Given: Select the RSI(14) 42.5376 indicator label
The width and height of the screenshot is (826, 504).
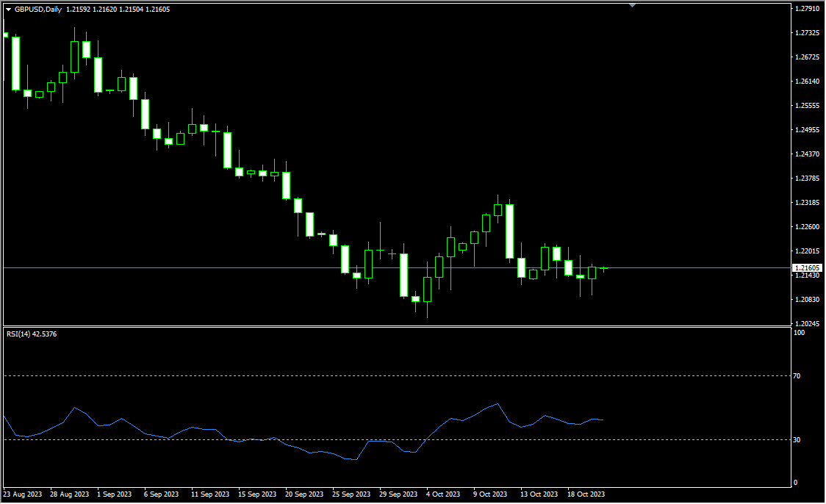Looking at the screenshot, I should coord(32,334).
